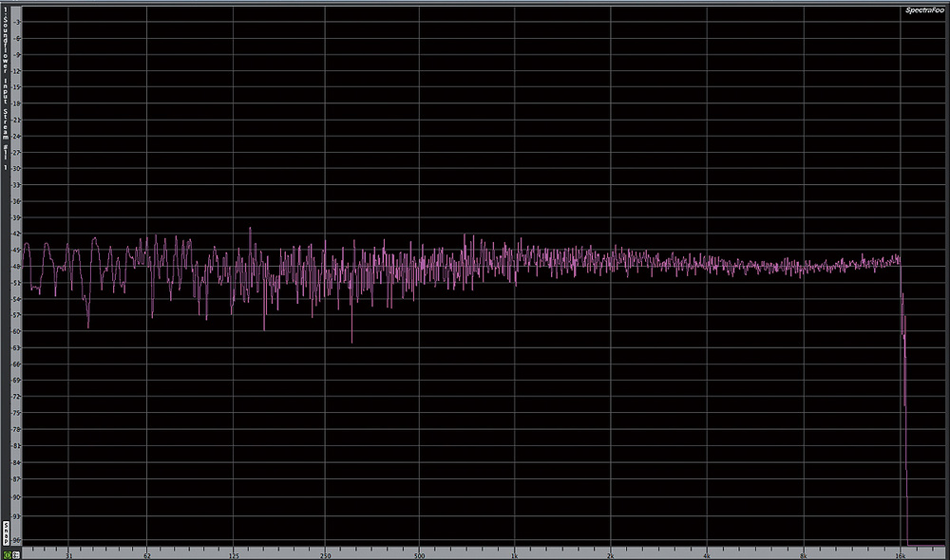Click the 500 Hz frequency label
This screenshot has height=560, width=950.
click(x=419, y=556)
